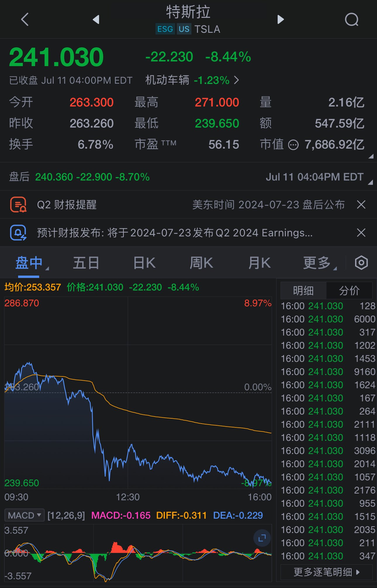Dismiss the 预计财报发布 banner
The image size is (377, 588).
[361, 233]
